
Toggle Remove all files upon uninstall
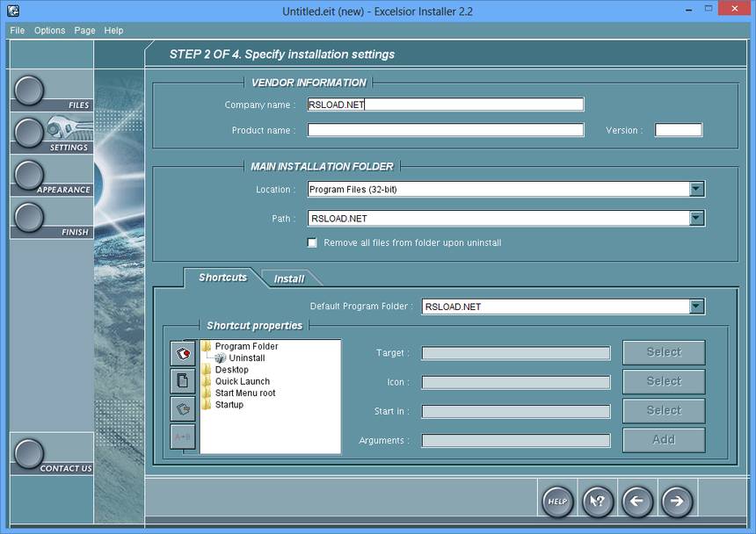(312, 242)
